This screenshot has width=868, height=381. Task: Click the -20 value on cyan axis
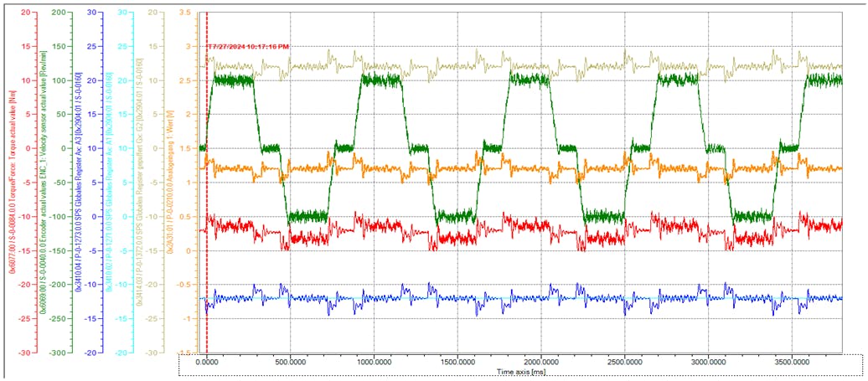pyautogui.click(x=123, y=353)
